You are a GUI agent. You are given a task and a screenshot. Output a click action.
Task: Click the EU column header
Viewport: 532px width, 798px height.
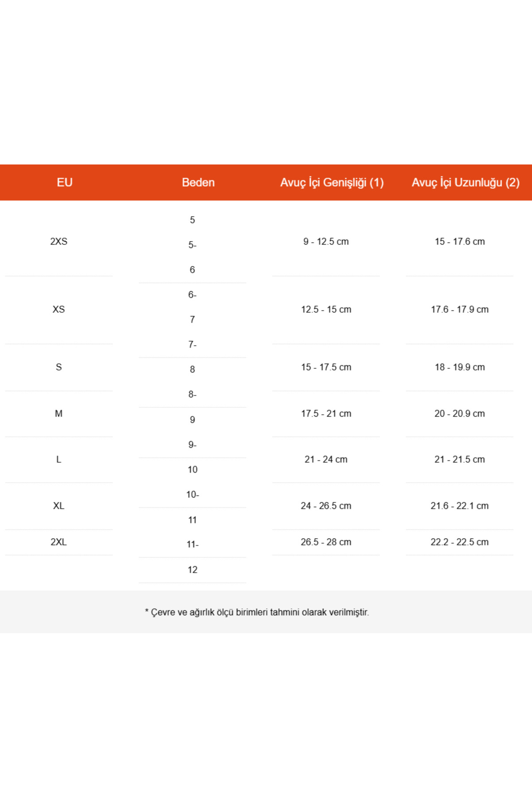65,182
